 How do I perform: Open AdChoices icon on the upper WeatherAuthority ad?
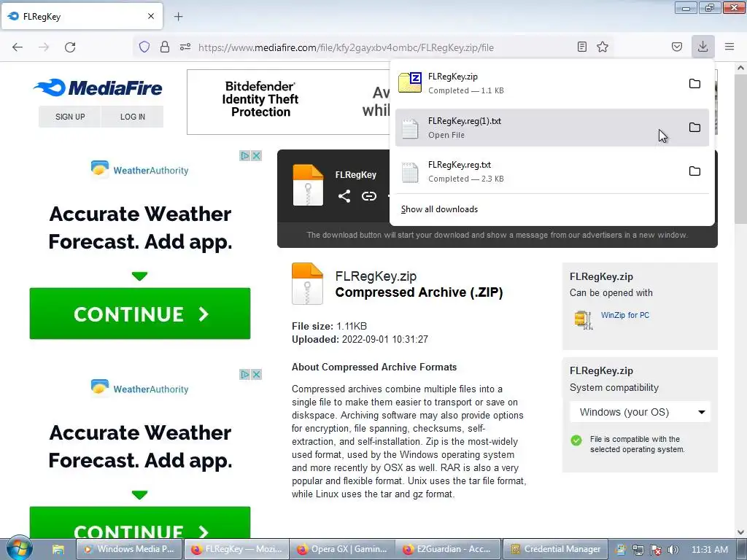pyautogui.click(x=245, y=156)
